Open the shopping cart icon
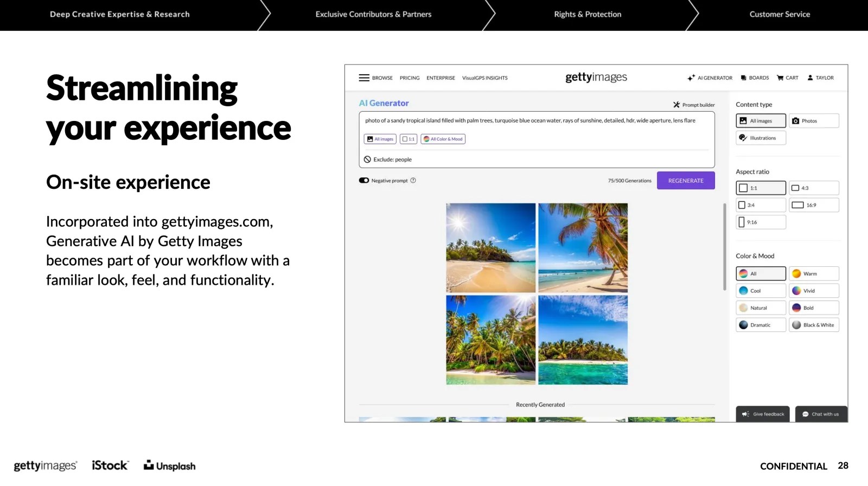Viewport: 868px width, 486px height. tap(780, 78)
